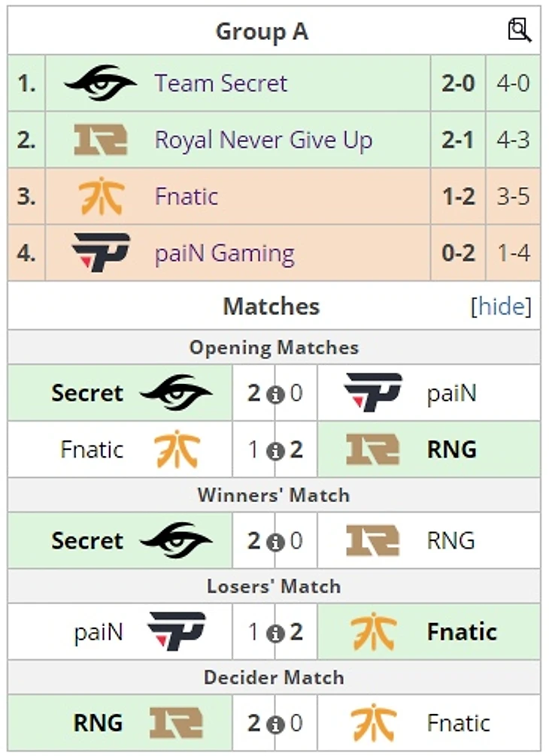This screenshot has height=756, width=549.
Task: Click RNG logo in the Decider Match row
Action: (176, 723)
